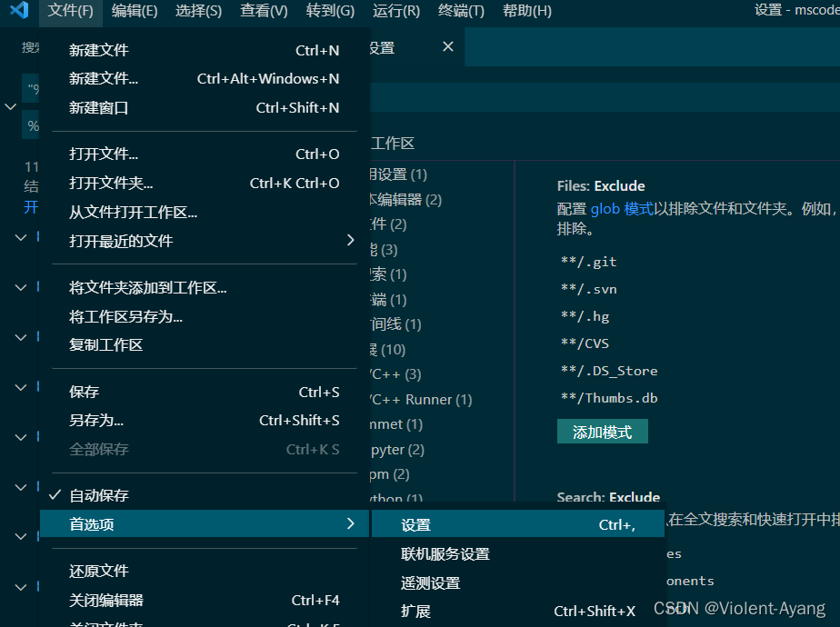Click 另存为... menu entry
840x627 pixels.
tap(205, 421)
